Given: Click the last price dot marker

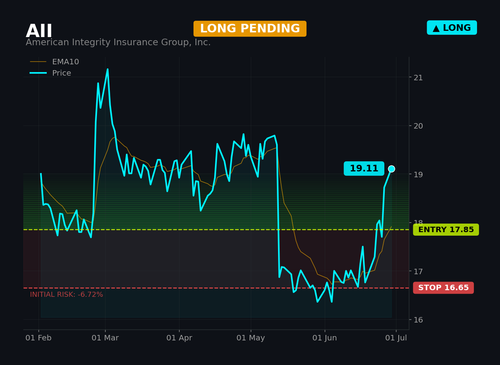Looking at the screenshot, I should pos(392,169).
